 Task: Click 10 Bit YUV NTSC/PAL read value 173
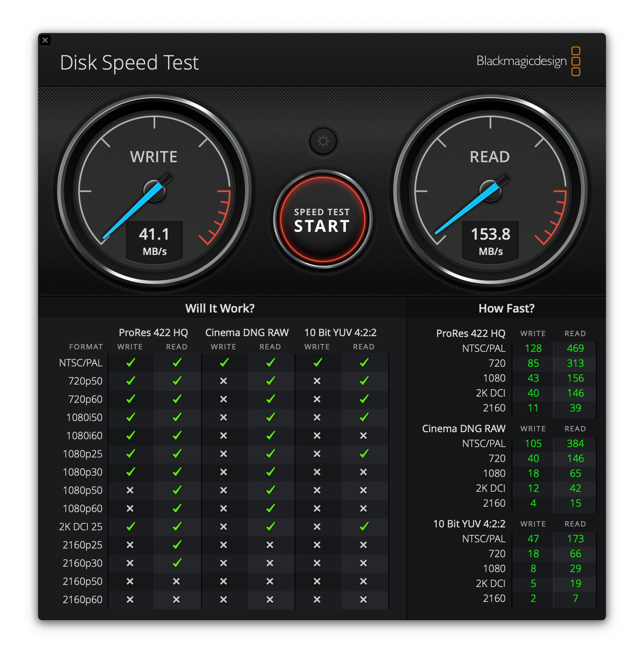[575, 539]
